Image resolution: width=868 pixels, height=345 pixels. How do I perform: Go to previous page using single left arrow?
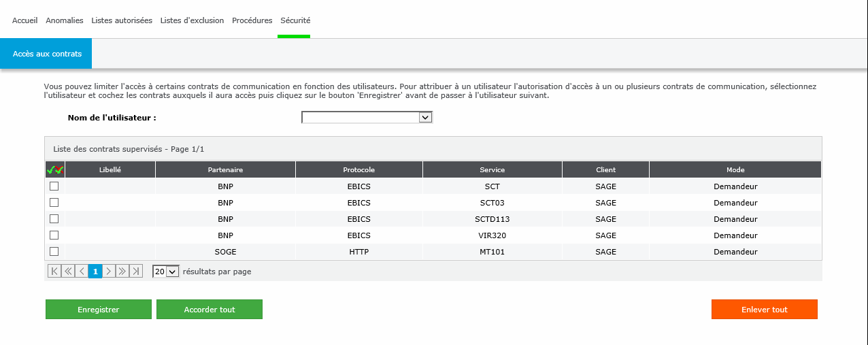82,272
